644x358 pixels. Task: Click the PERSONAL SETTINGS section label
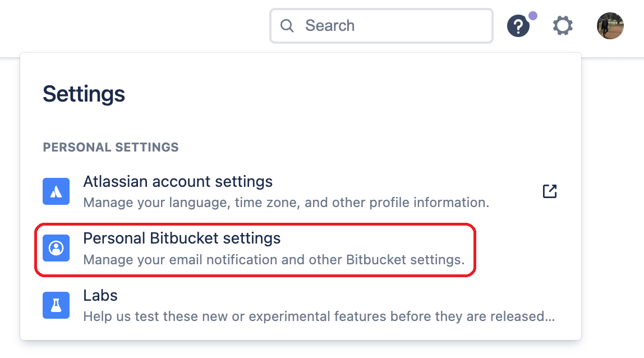tap(111, 147)
